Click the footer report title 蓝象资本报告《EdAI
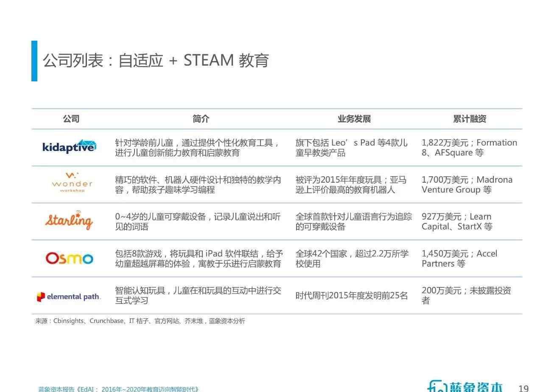This screenshot has width=543, height=392. tap(118, 389)
